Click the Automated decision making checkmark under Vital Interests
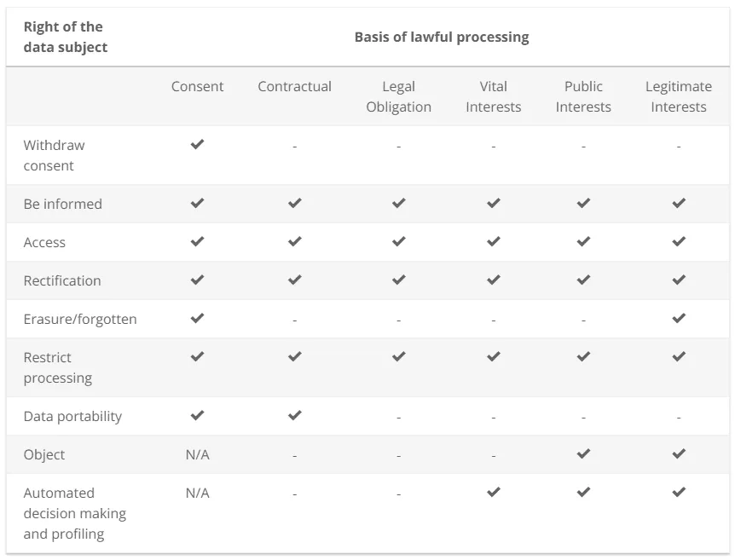Image resolution: width=735 pixels, height=560 pixels. coord(493,493)
